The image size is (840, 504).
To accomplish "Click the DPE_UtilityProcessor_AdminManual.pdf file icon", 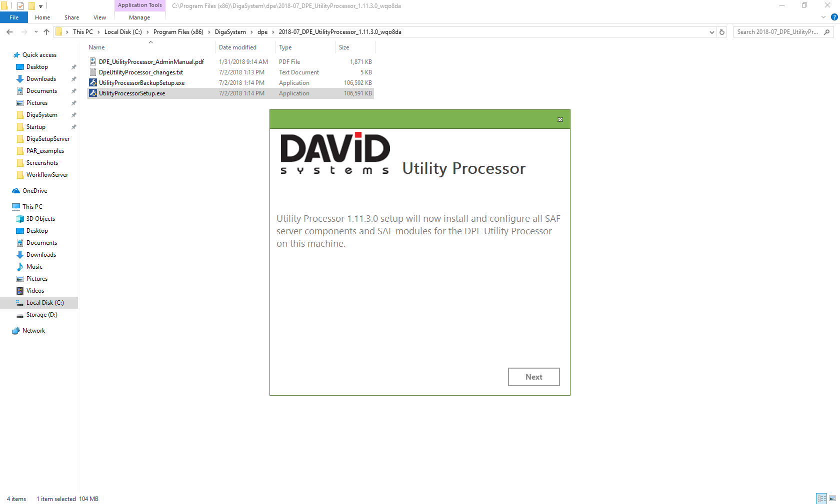I will point(93,62).
